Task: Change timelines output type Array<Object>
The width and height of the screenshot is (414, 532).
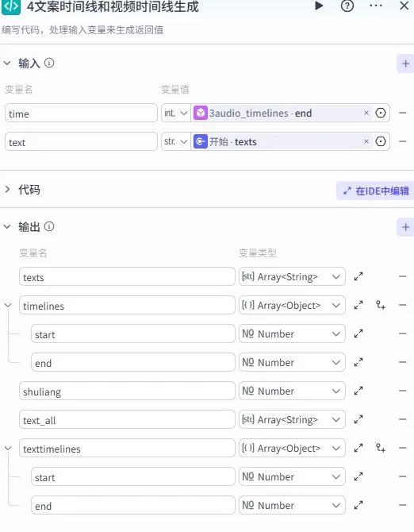Action: pyautogui.click(x=292, y=305)
